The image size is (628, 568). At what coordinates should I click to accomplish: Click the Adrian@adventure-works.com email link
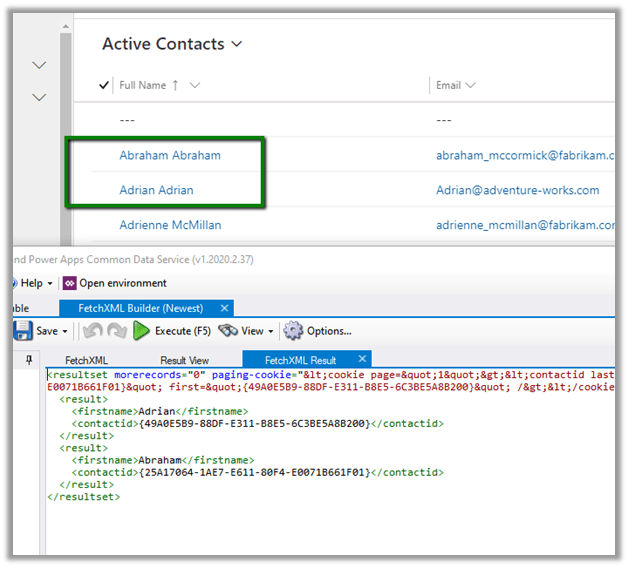(x=517, y=190)
